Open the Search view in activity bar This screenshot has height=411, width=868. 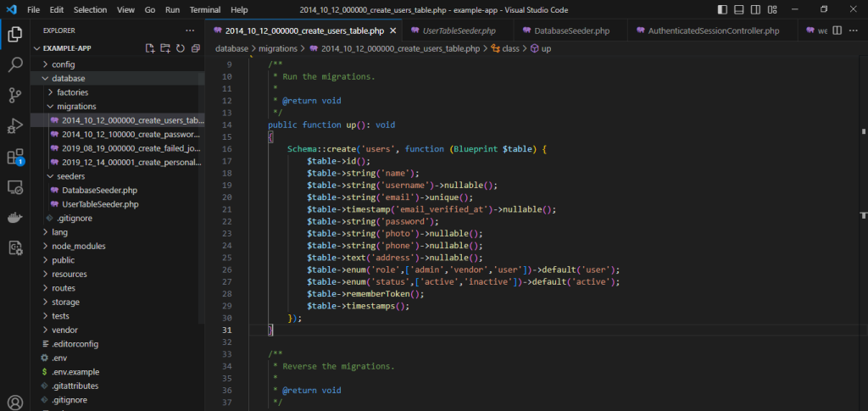14,64
